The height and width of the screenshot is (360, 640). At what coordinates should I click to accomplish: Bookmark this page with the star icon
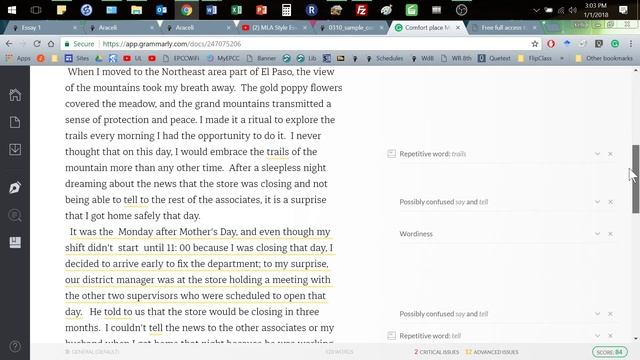coord(535,44)
